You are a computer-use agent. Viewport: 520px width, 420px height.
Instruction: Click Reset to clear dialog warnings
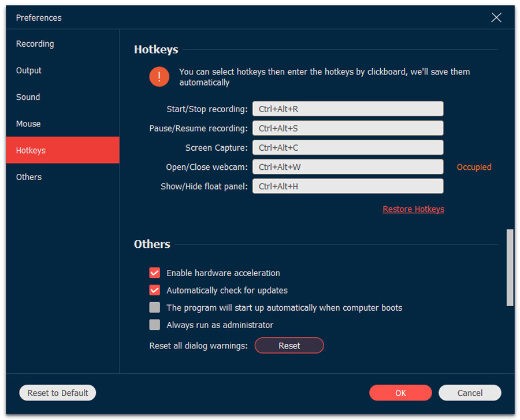click(289, 345)
